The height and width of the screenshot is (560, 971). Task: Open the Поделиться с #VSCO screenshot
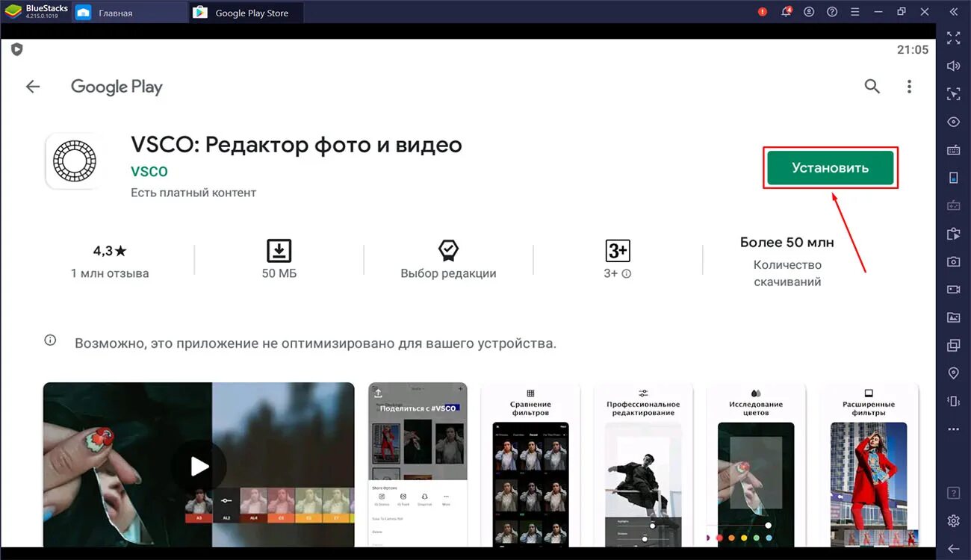click(x=418, y=465)
